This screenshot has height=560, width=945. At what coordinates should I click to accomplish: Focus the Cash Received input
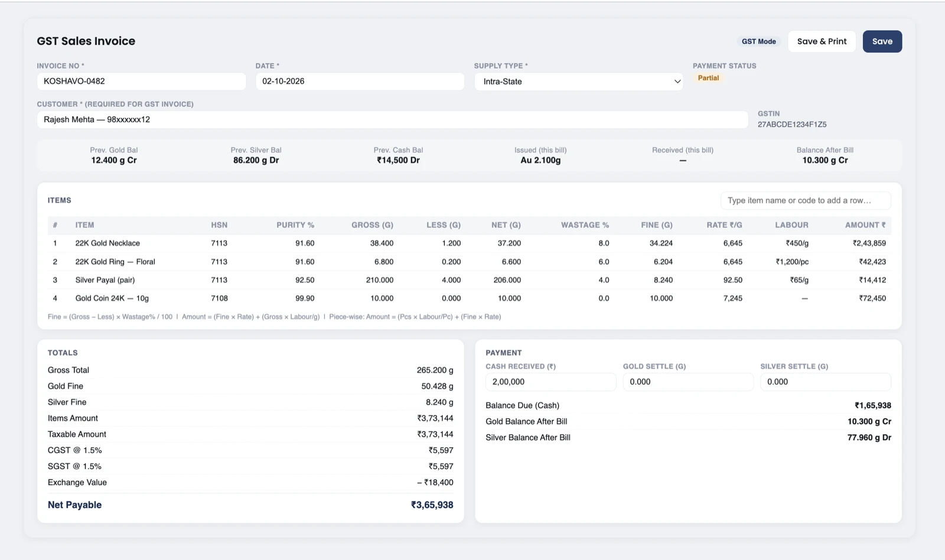(550, 382)
